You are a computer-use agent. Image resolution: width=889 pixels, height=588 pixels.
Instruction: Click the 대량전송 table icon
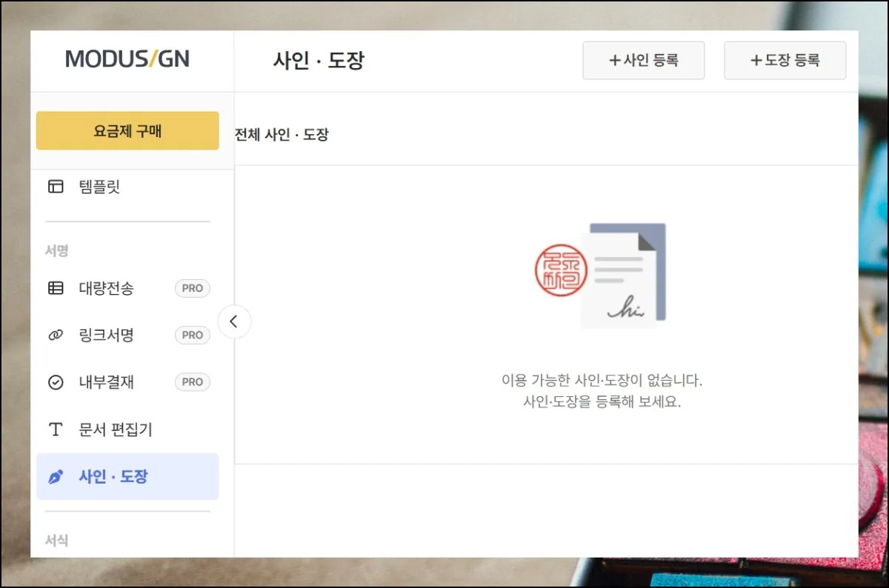pyautogui.click(x=56, y=288)
